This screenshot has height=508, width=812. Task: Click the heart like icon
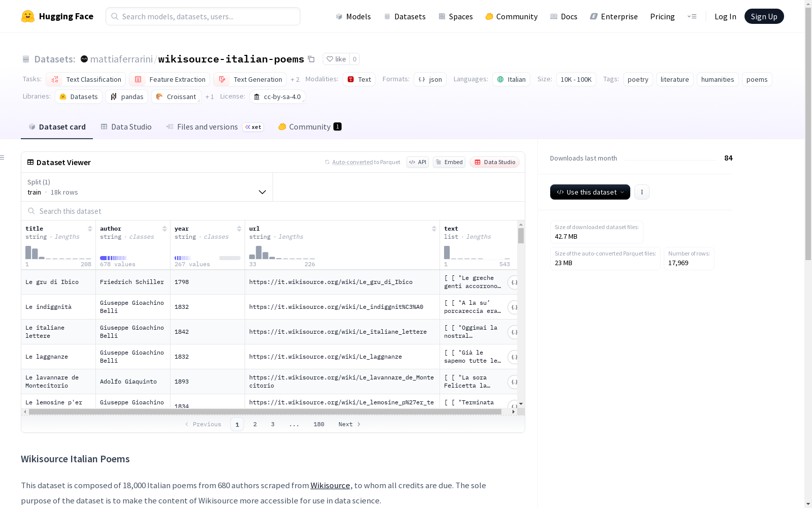pyautogui.click(x=330, y=59)
